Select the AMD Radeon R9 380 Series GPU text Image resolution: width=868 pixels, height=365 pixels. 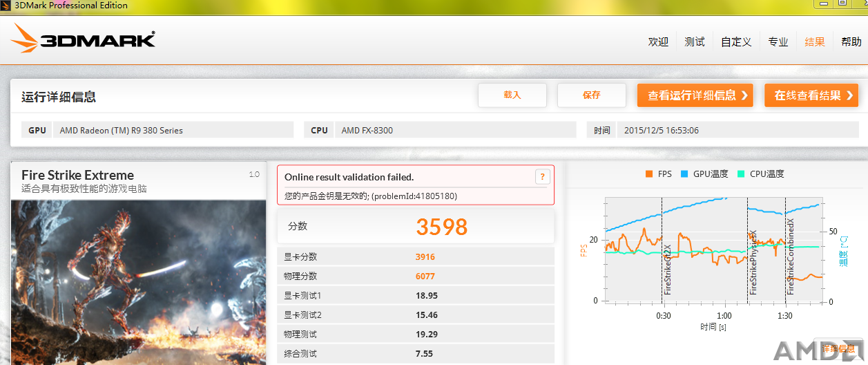122,130
